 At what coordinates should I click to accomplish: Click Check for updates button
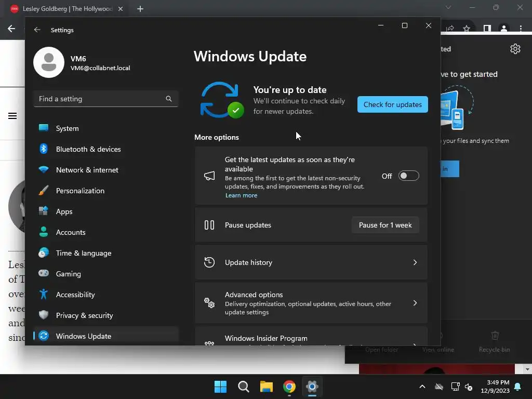click(393, 104)
